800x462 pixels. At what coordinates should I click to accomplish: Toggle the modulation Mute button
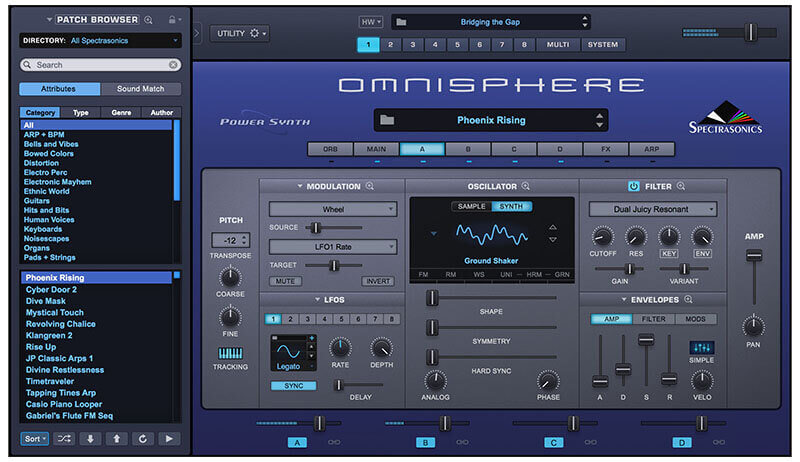tap(285, 281)
